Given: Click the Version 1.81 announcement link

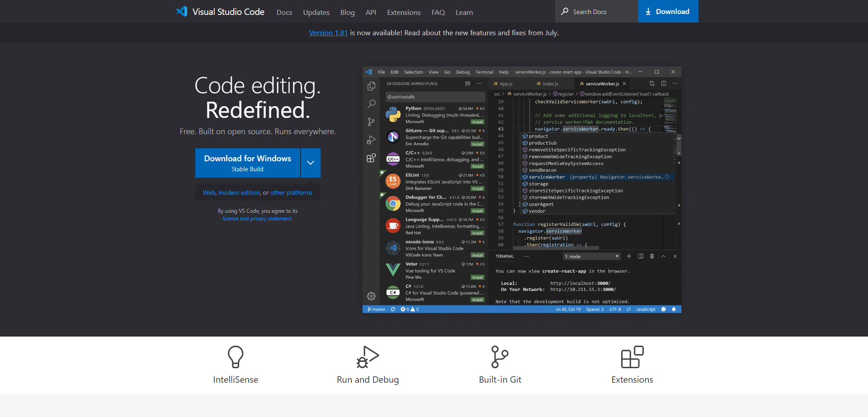Looking at the screenshot, I should 329,33.
